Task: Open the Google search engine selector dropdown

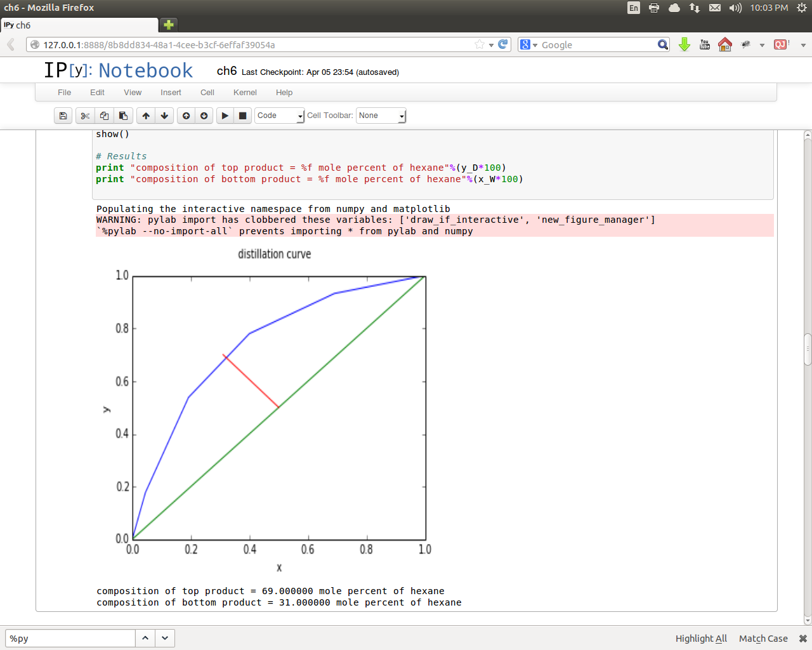Action: pyautogui.click(x=528, y=44)
